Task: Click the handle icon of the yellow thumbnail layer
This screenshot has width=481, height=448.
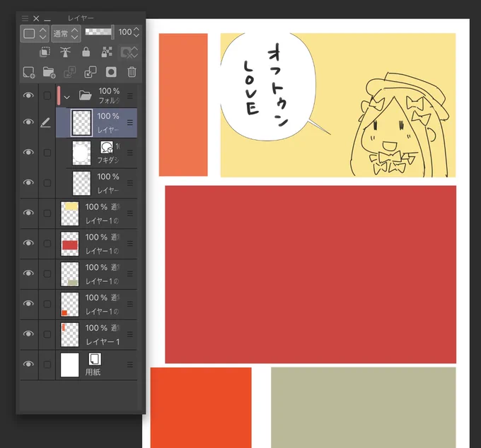Action: click(130, 213)
